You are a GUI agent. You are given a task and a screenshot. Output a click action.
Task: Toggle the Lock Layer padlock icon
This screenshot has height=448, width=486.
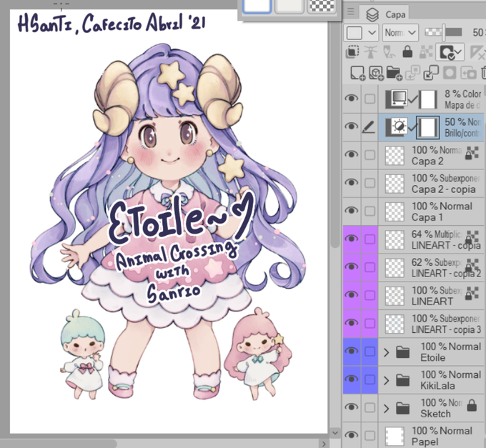407,52
